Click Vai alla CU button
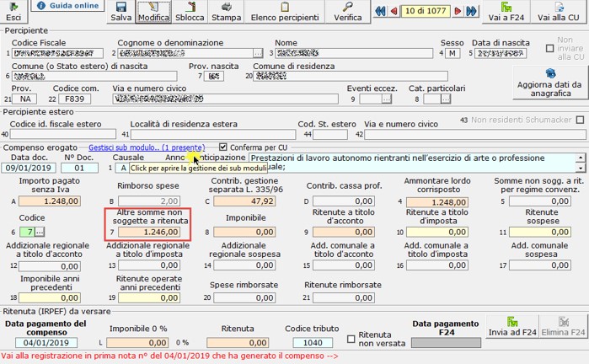589x364 pixels. tap(558, 12)
